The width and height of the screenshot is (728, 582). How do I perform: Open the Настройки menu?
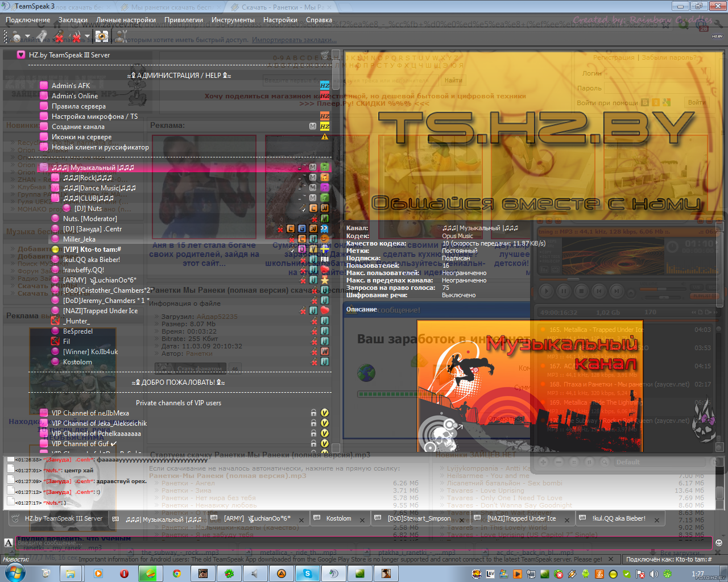280,20
